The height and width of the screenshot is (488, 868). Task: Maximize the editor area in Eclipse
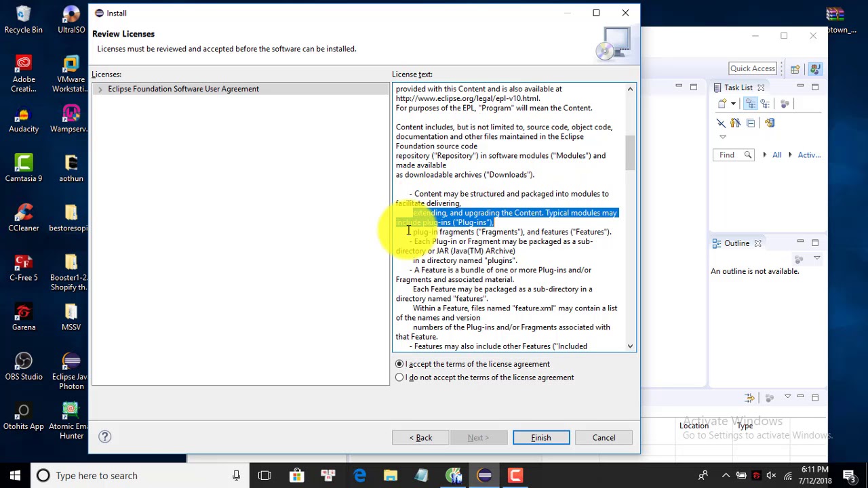[693, 87]
